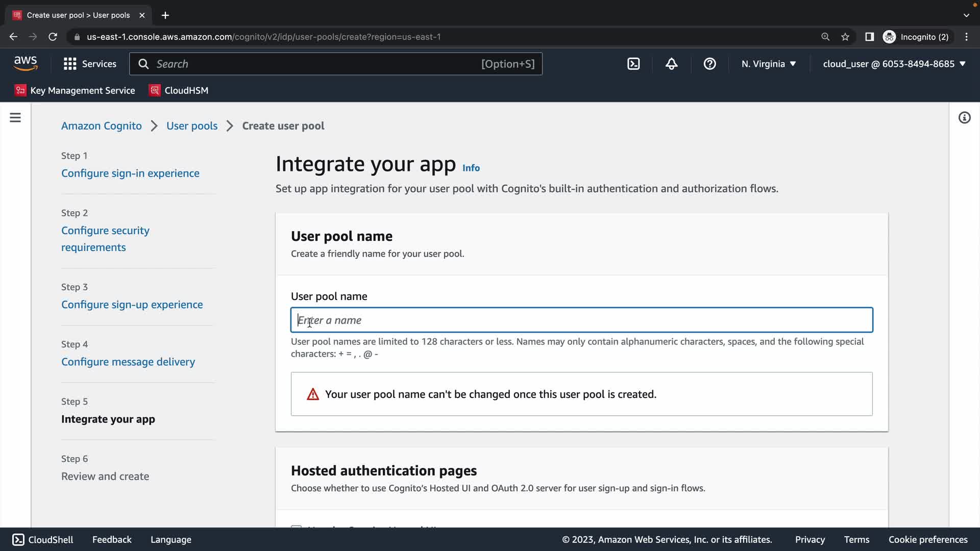This screenshot has height=551, width=980.
Task: Open Info link next to Integrate your app
Action: (471, 168)
